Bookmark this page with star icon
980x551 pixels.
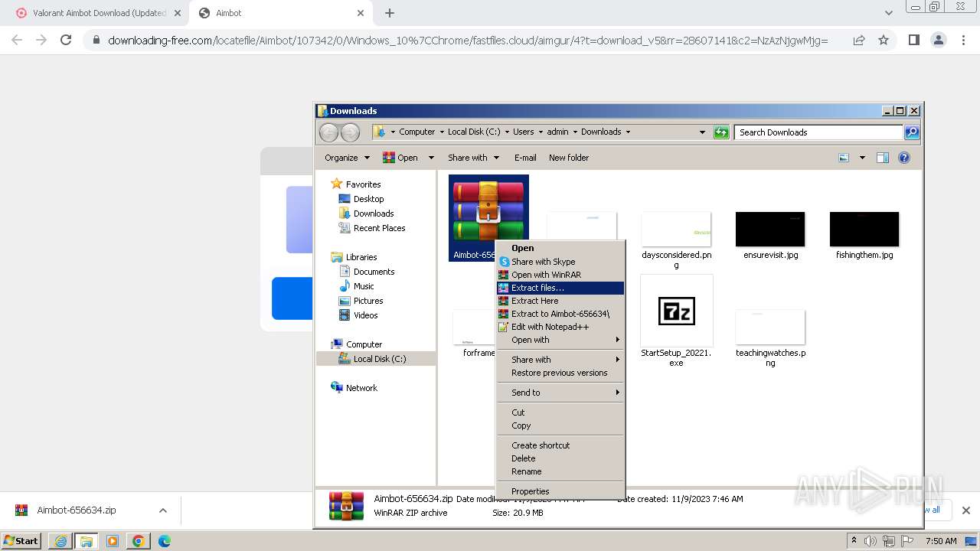[884, 40]
